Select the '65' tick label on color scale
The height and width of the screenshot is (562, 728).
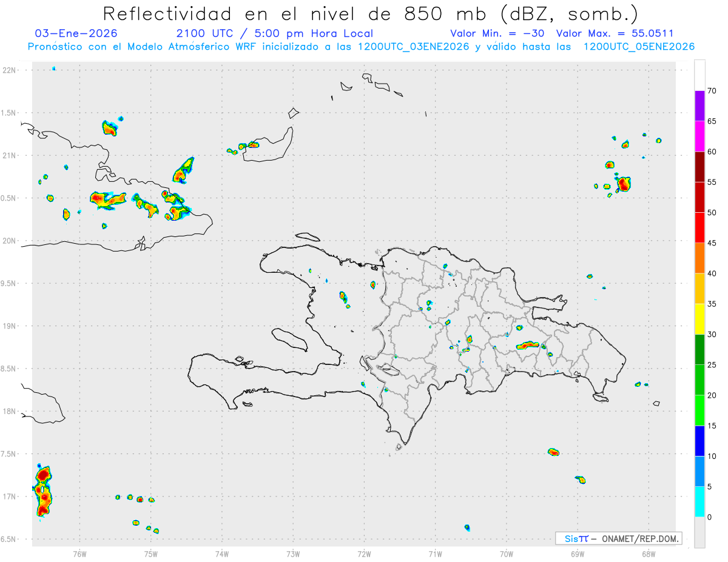[x=712, y=121]
